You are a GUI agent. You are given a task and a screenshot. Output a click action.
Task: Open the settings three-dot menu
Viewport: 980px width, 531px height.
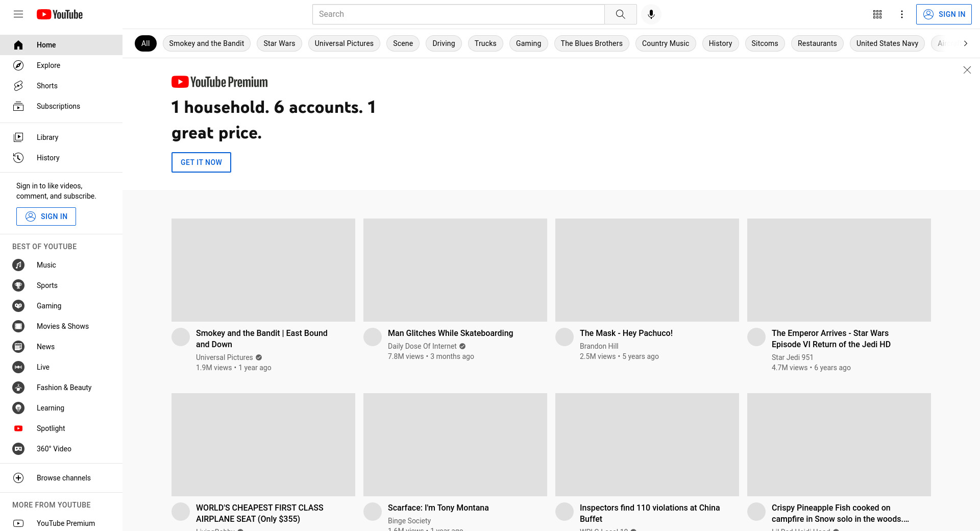(902, 14)
